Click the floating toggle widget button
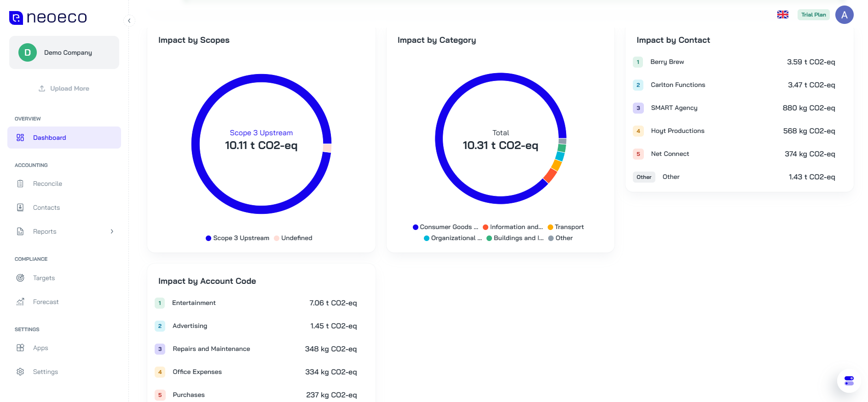 (849, 381)
